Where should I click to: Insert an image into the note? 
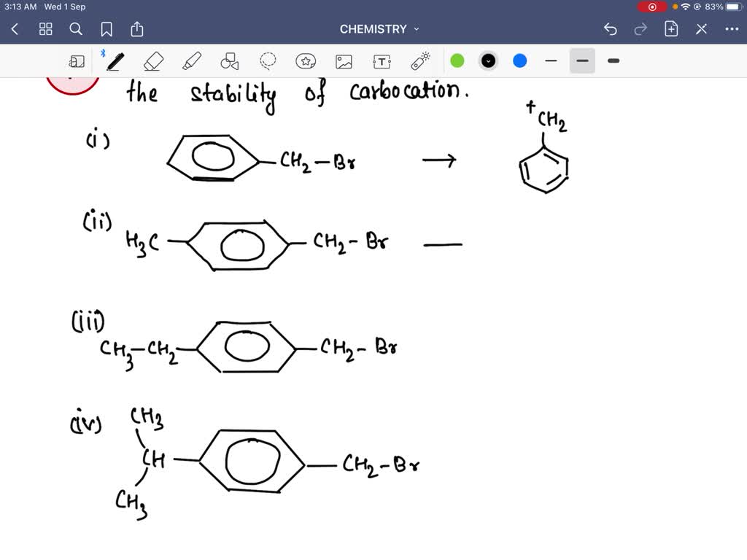[344, 61]
